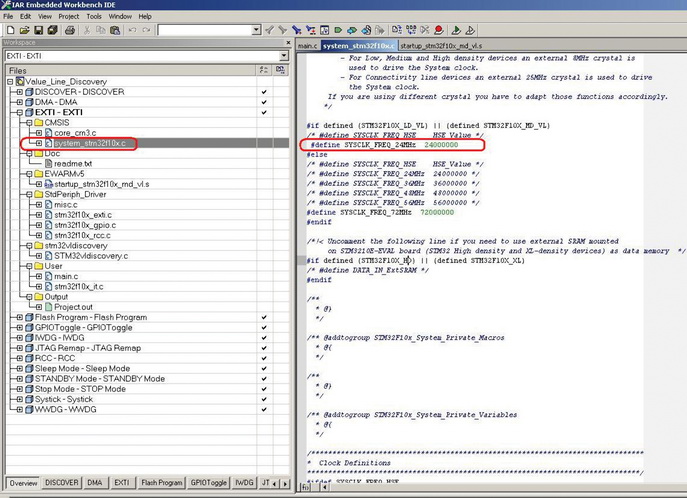
Task: Toggle the checkmark for IWDG project
Action: 264,338
